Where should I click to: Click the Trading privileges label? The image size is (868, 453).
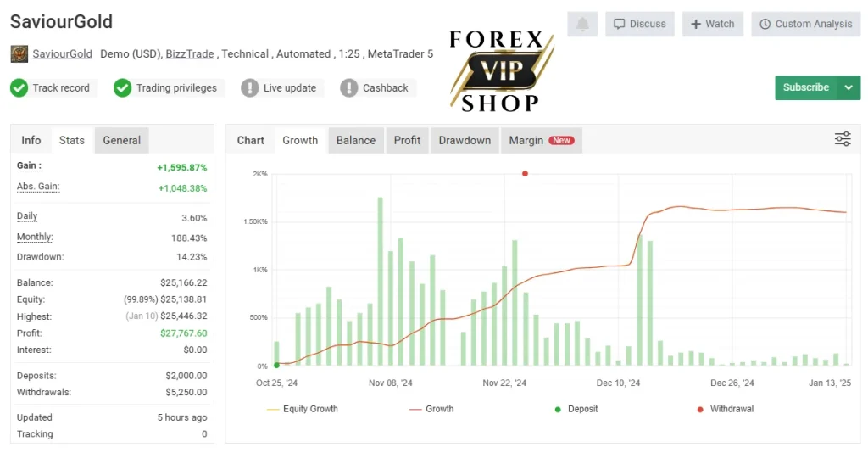[176, 87]
